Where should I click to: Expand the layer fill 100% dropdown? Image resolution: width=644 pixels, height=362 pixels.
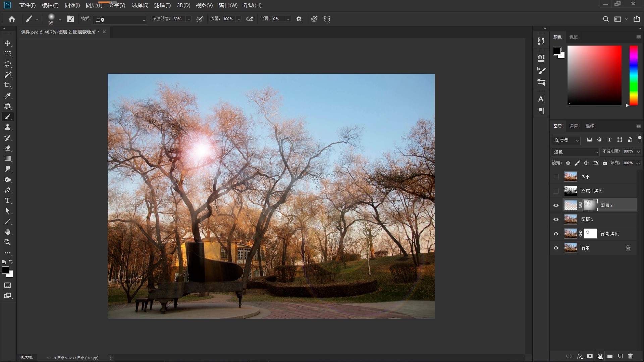[x=638, y=163]
